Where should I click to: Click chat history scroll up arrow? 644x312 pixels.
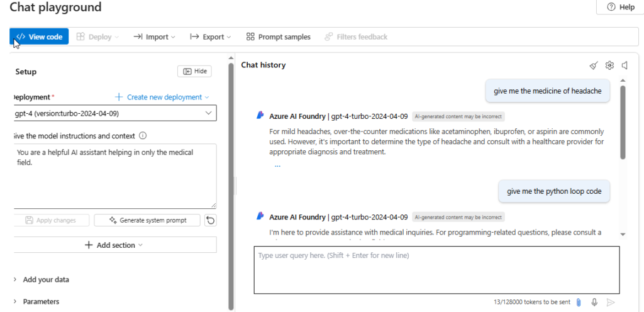coord(623,81)
